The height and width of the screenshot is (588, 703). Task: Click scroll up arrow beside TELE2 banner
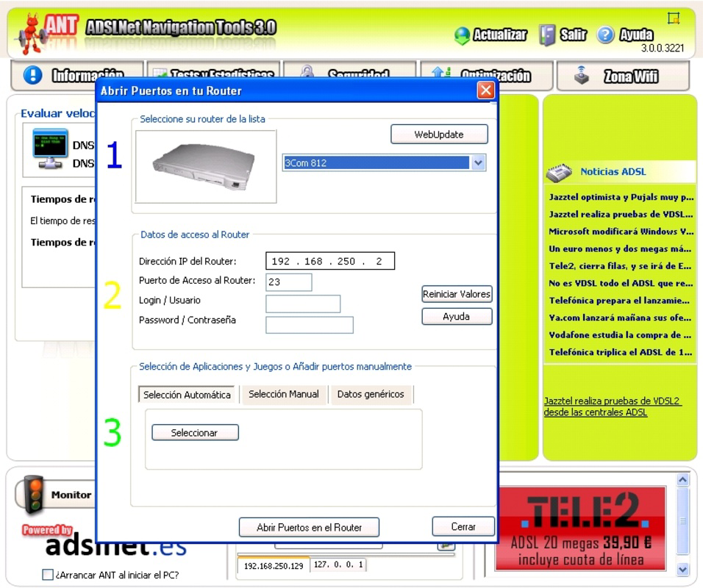point(682,480)
